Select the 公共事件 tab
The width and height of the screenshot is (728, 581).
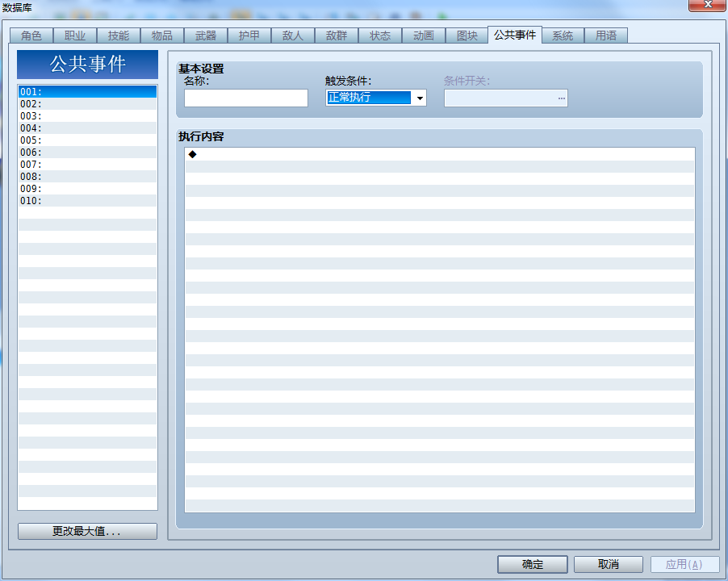point(515,35)
